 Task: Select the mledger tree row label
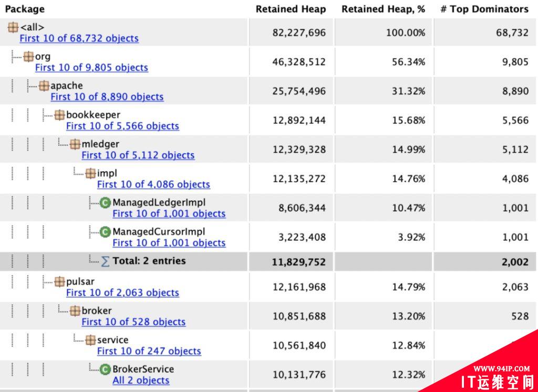pos(100,144)
